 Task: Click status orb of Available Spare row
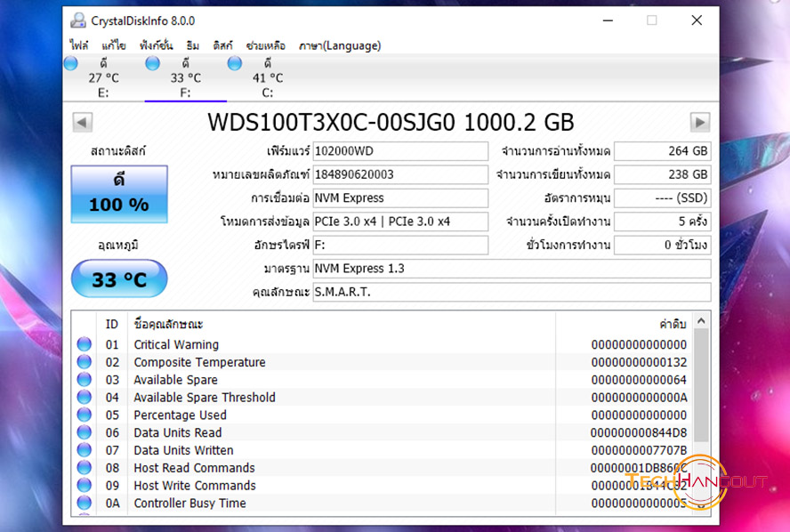pos(85,379)
